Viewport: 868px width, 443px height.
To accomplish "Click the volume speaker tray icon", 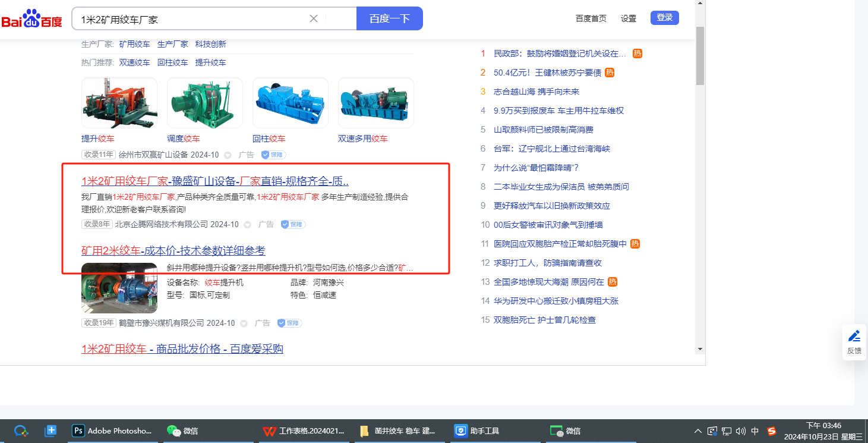I will (x=740, y=431).
